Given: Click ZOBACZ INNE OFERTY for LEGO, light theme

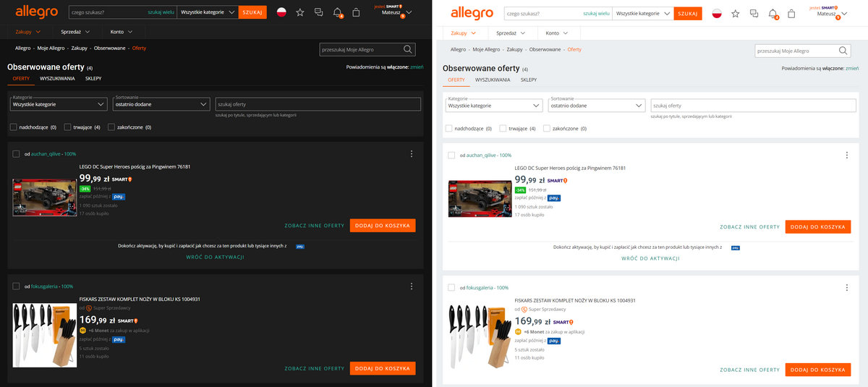Looking at the screenshot, I should [x=750, y=227].
